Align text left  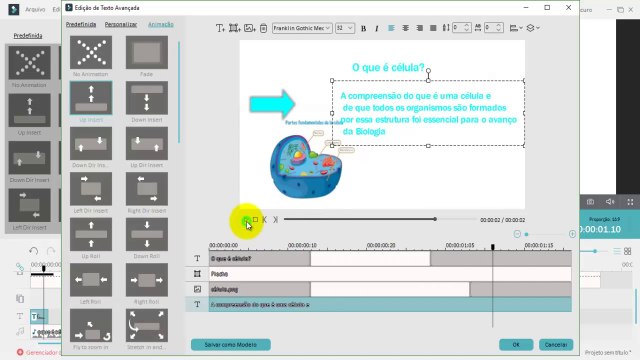point(391,28)
